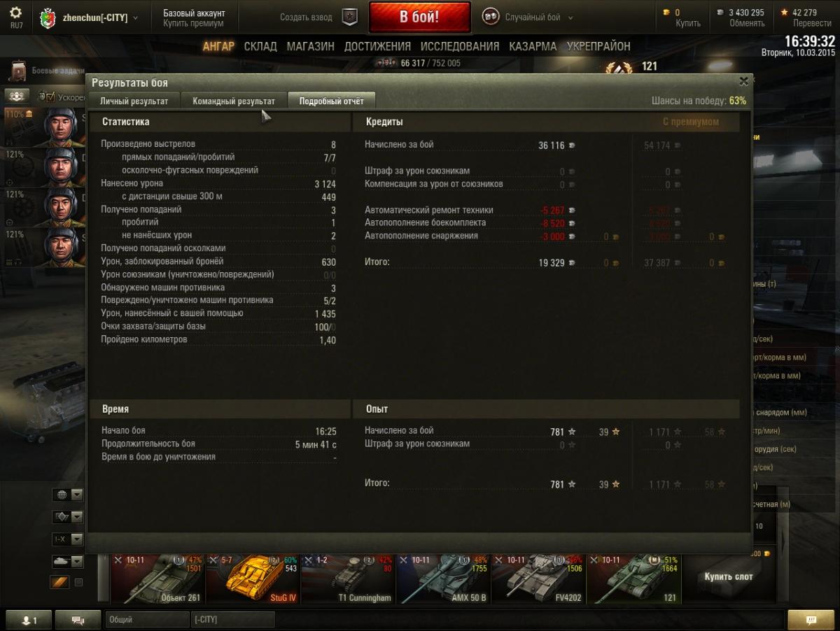Switch to Личный результат tab
Viewport: 840px width, 631px height.
(134, 101)
